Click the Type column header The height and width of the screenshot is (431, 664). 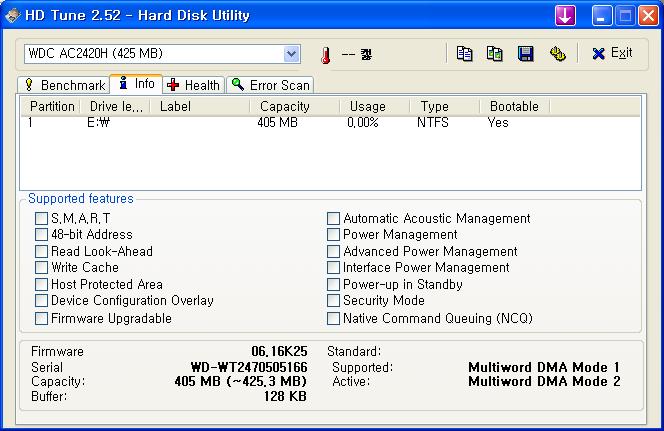coord(444,106)
